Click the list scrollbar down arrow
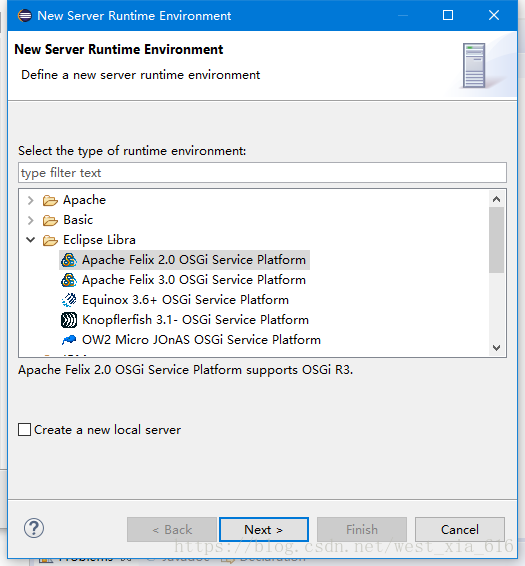The image size is (525, 566). [x=496, y=348]
